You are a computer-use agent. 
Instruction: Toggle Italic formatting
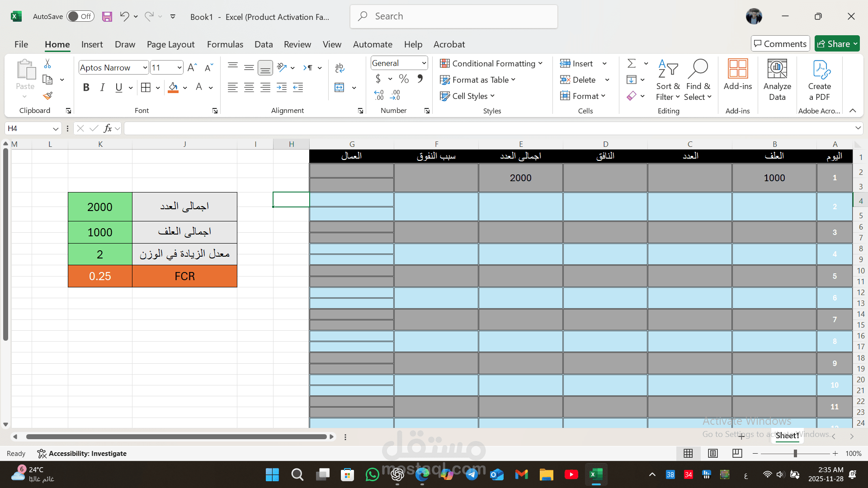coord(102,87)
